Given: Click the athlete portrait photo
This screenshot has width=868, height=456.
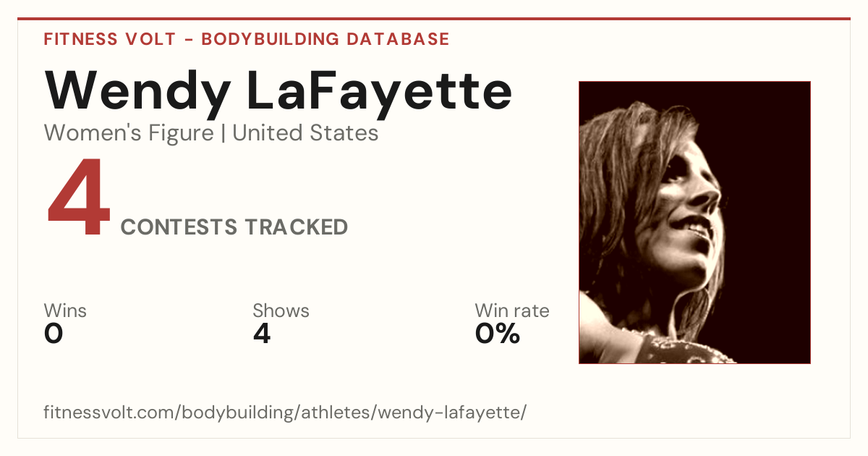Looking at the screenshot, I should pos(694,222).
